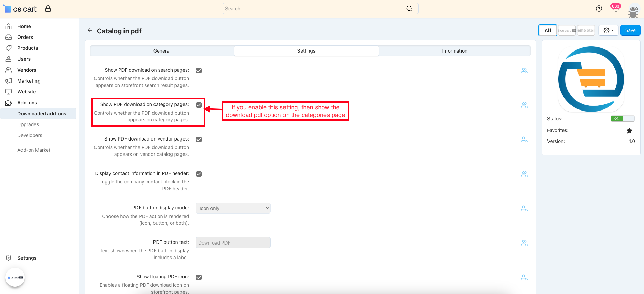Open the notifications bell icon
Image resolution: width=644 pixels, height=294 pixels.
[615, 9]
